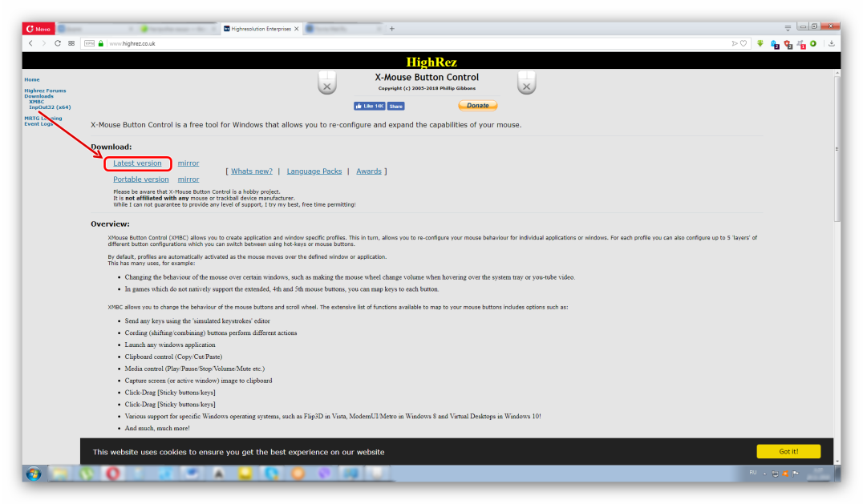Dismiss cookie notice with Got it!
863x504 pixels.
coord(788,451)
